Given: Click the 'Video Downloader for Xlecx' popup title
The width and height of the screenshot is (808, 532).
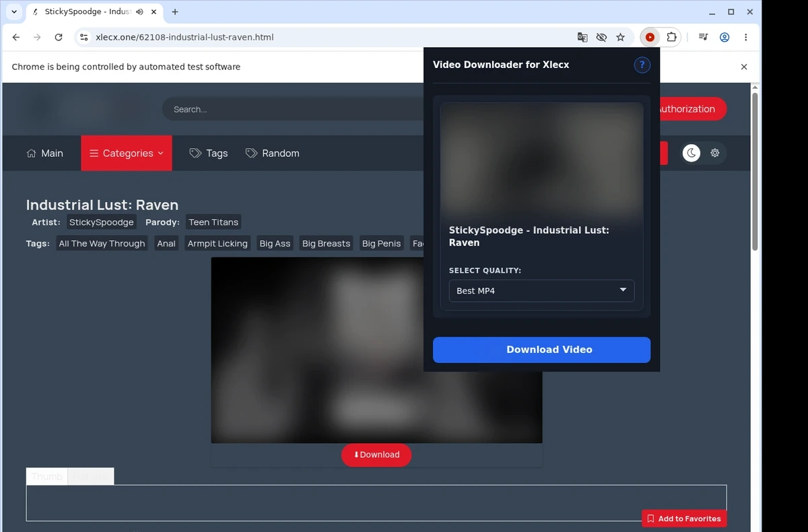Looking at the screenshot, I should pyautogui.click(x=501, y=65).
